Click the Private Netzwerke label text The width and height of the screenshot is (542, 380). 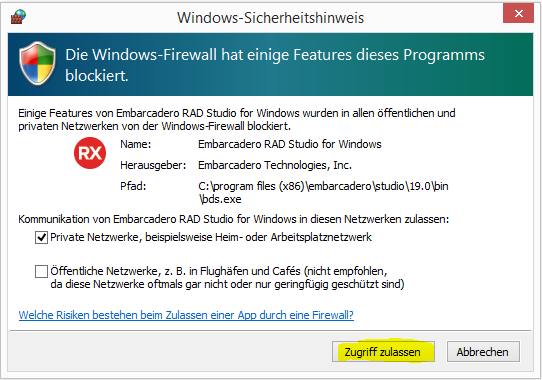point(211,237)
